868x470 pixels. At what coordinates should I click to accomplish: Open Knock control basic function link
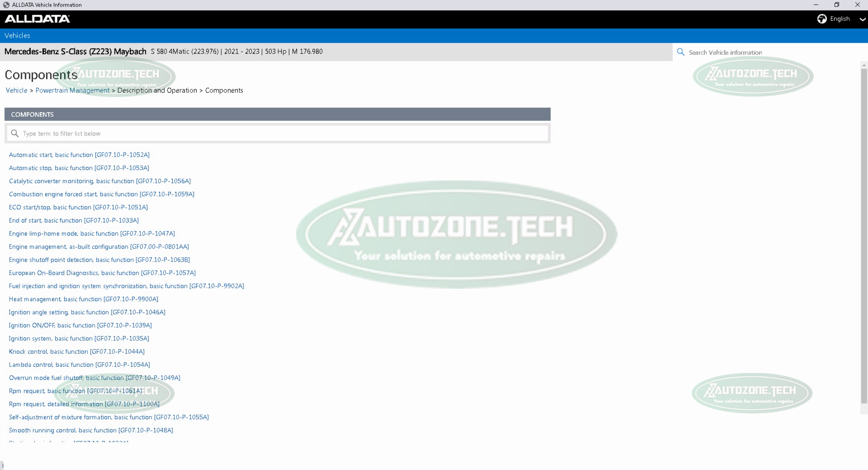pyautogui.click(x=77, y=351)
